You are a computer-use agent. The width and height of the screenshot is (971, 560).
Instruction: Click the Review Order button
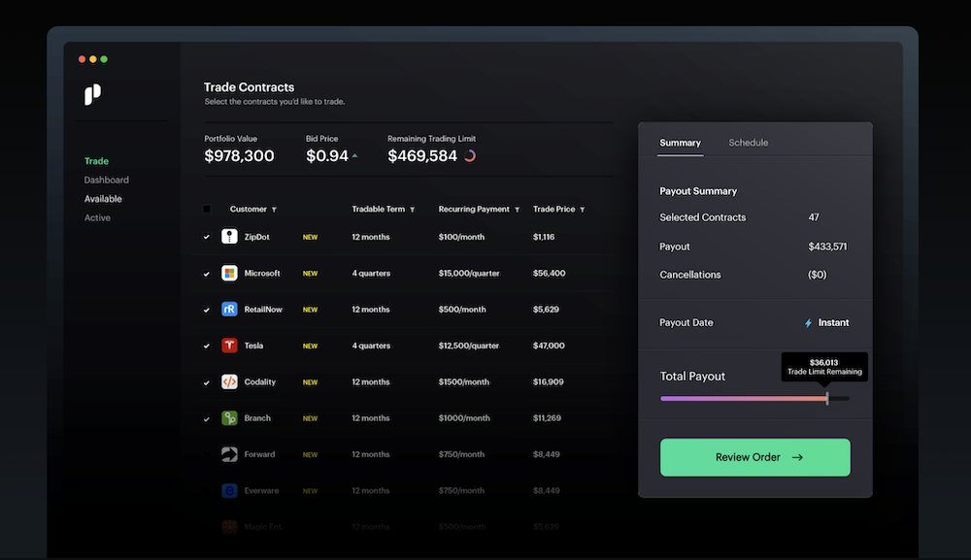754,457
